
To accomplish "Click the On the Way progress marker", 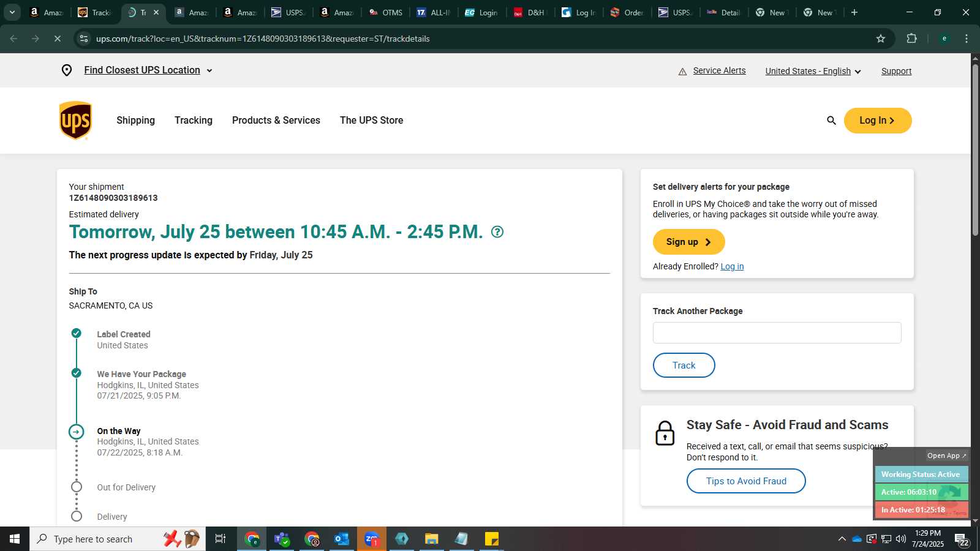I will click(76, 432).
